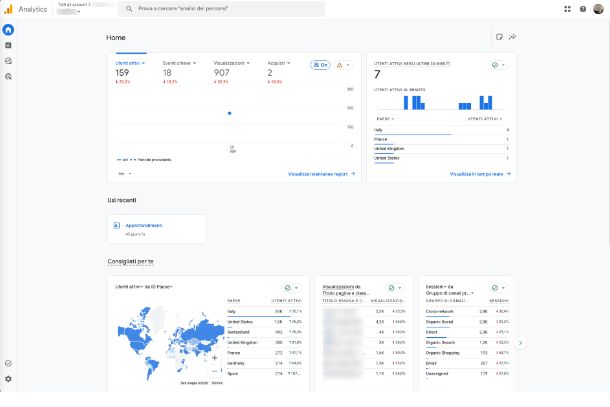The height and width of the screenshot is (407, 610).
Task: Click the Unassigned channel row
Action: [467, 374]
